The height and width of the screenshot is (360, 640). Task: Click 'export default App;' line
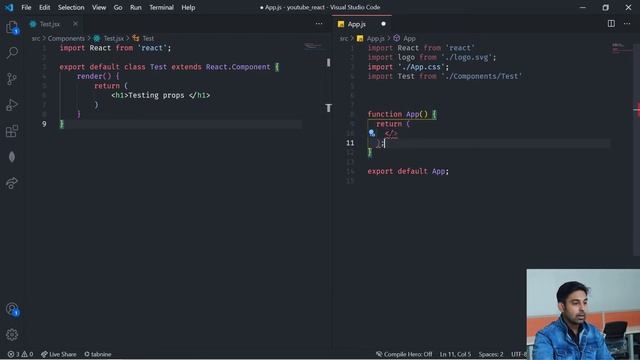tap(408, 171)
